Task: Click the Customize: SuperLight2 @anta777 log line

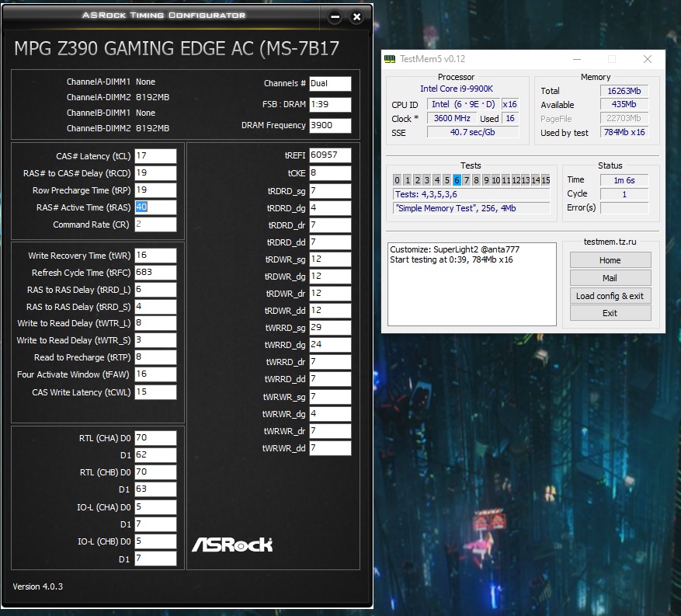Action: pos(455,249)
